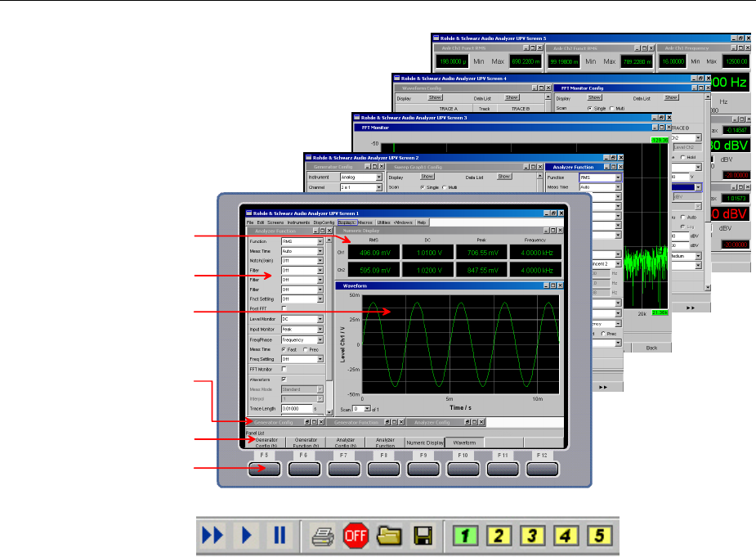The image size is (756, 557).
Task: Minimize the Numeric Display panel
Action: 546,231
